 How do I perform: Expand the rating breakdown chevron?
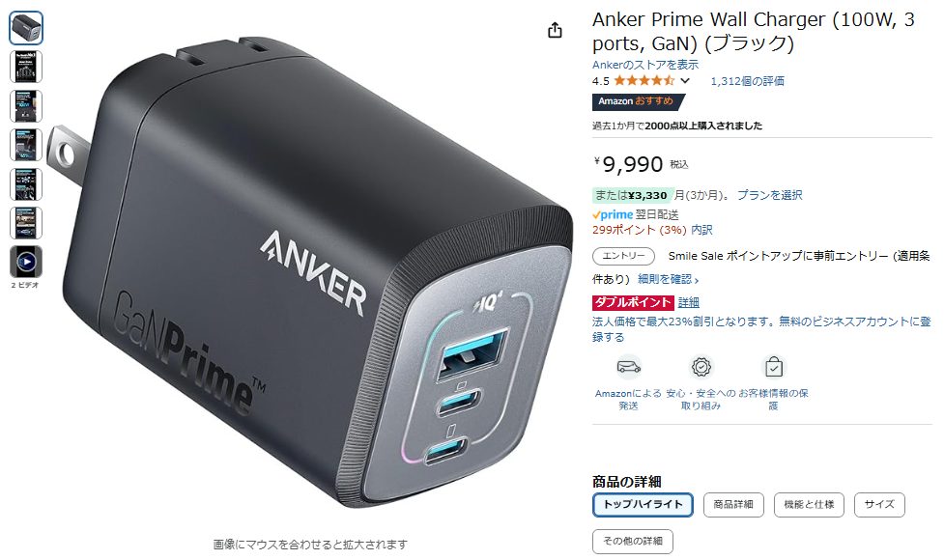(685, 80)
